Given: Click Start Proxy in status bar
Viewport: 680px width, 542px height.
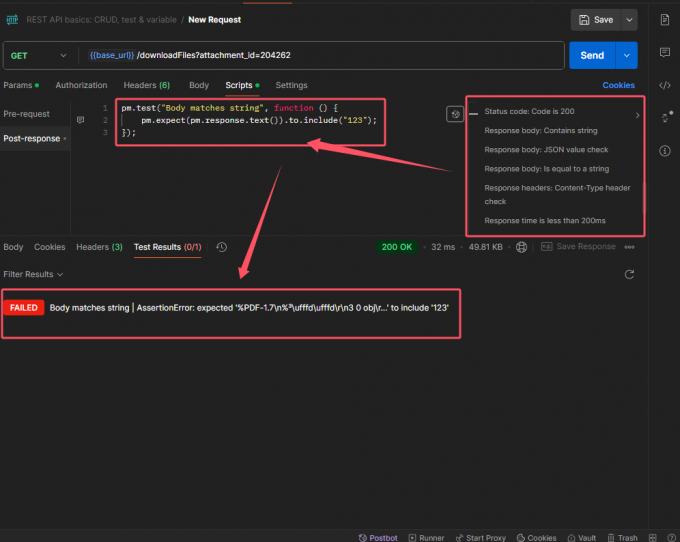Looking at the screenshot, I should click(481, 538).
